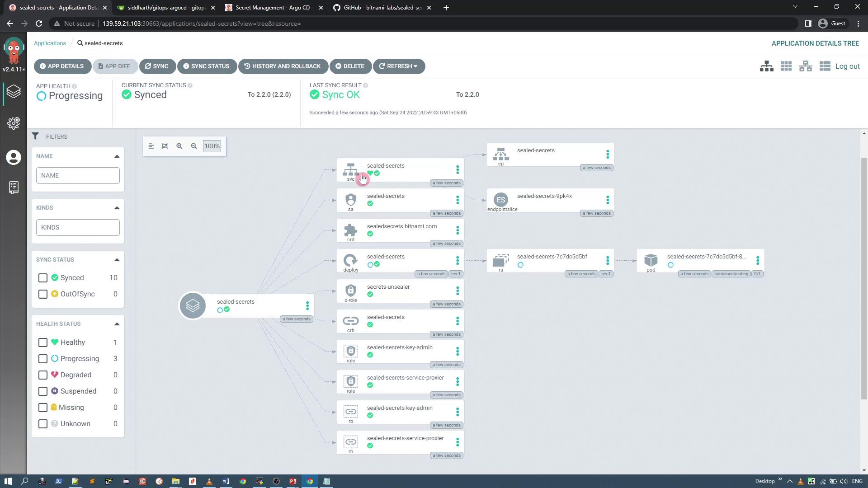The image size is (868, 488).
Task: Click the deploy sealed-secrets node icon
Action: 350,261
